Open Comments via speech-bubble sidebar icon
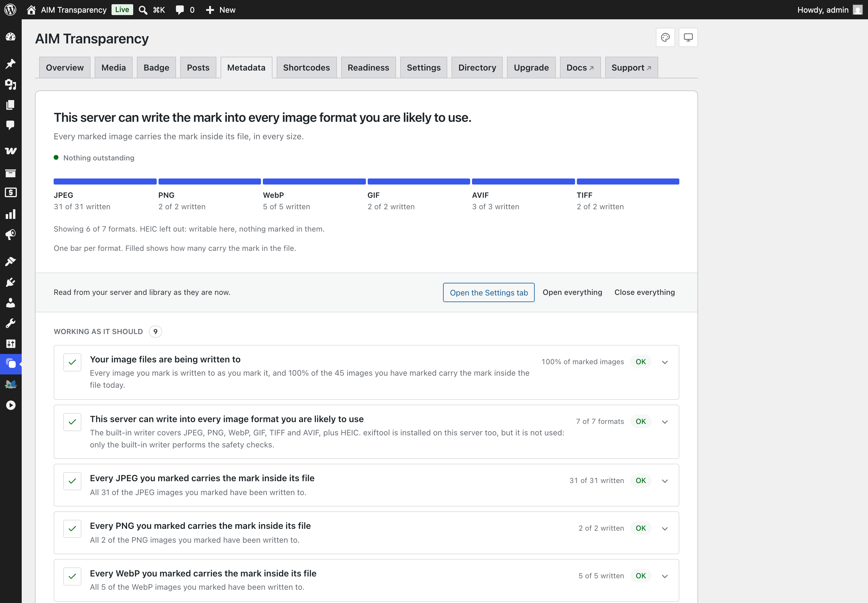This screenshot has height=603, width=868. click(11, 125)
